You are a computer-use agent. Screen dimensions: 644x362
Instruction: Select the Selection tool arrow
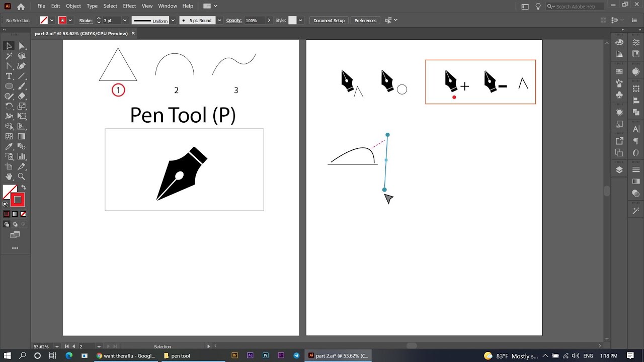pos(9,46)
